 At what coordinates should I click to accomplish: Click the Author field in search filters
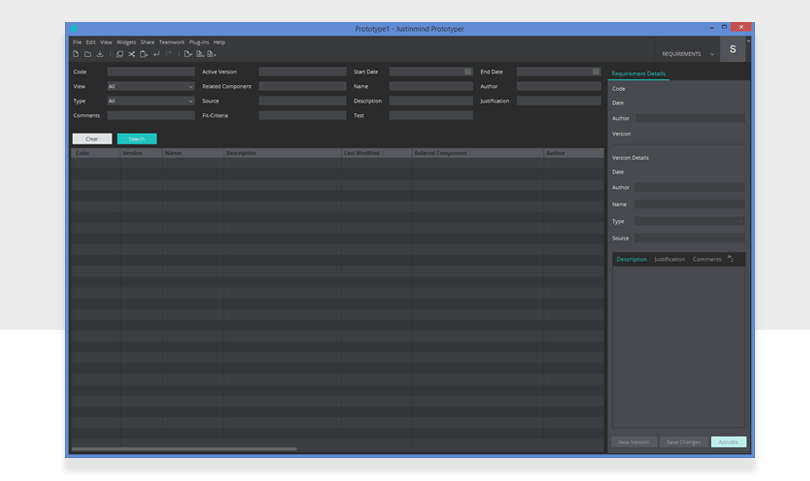559,86
